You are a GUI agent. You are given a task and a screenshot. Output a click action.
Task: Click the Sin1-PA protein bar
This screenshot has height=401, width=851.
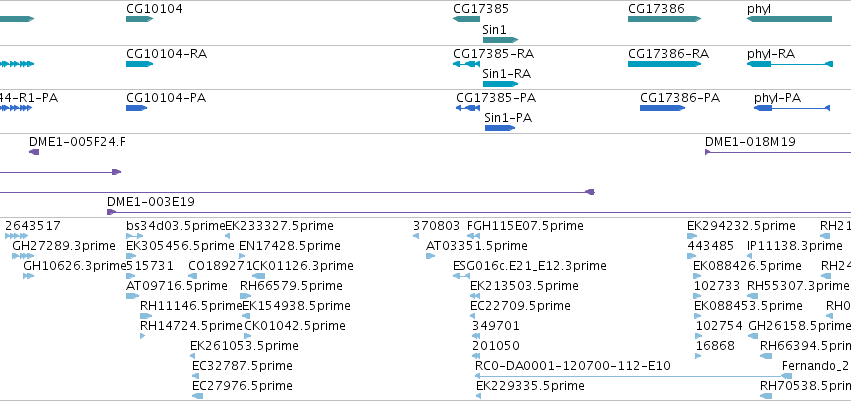[500, 128]
